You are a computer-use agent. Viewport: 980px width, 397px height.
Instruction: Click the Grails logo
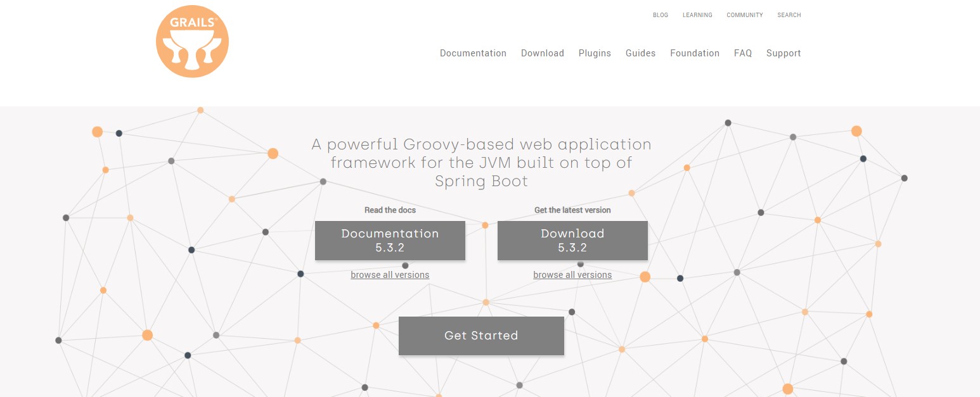tap(192, 42)
